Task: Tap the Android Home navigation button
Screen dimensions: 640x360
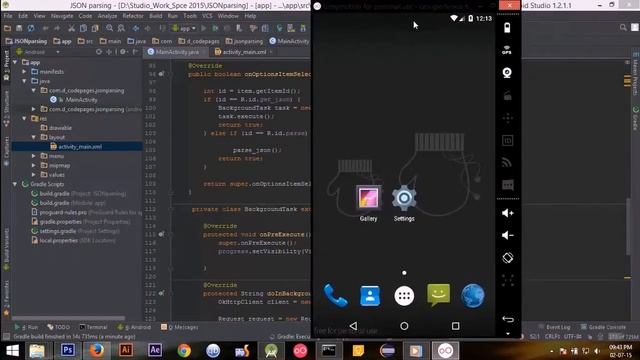Action: 404,326
